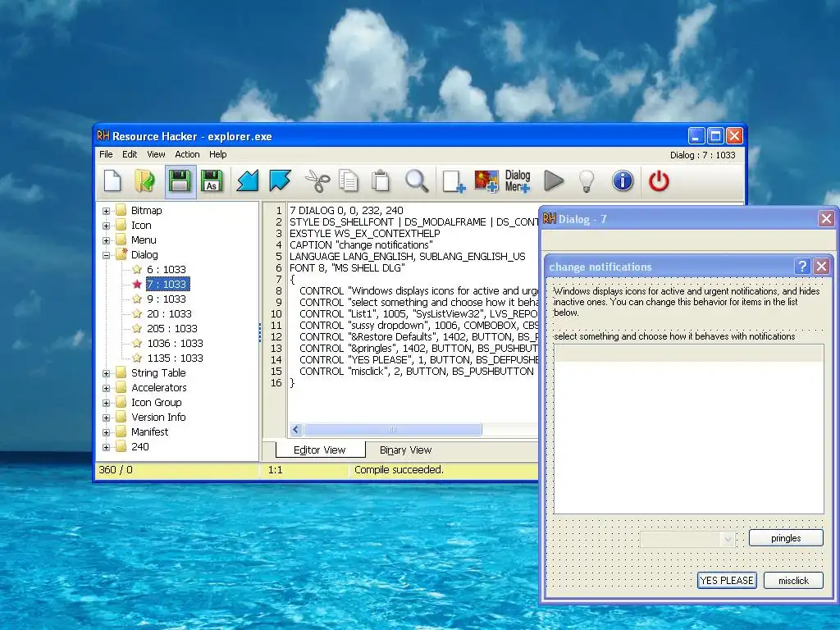Click the Dialog Menu insert icon
This screenshot has width=840, height=630.
[518, 181]
